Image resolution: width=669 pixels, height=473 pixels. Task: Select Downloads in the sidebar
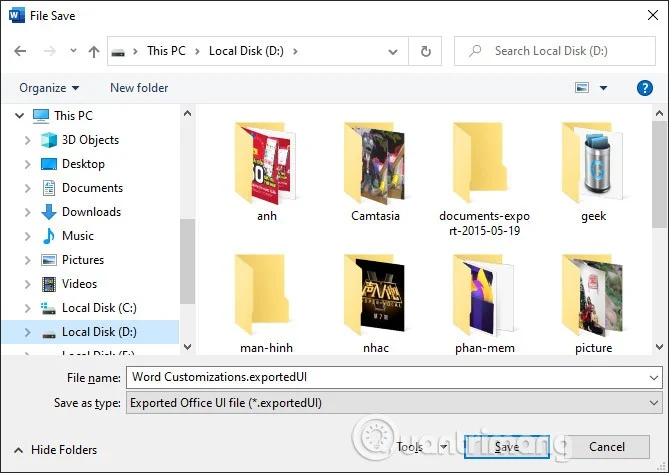click(91, 212)
